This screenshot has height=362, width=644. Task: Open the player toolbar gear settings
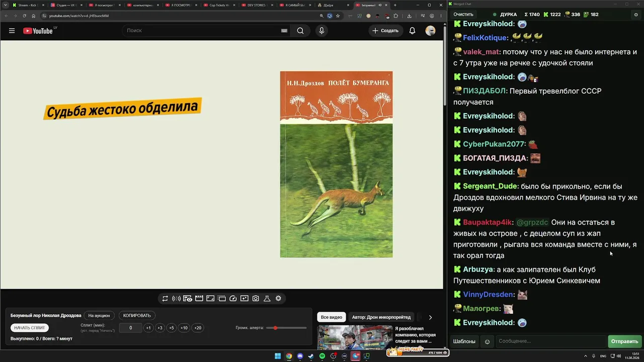(278, 299)
